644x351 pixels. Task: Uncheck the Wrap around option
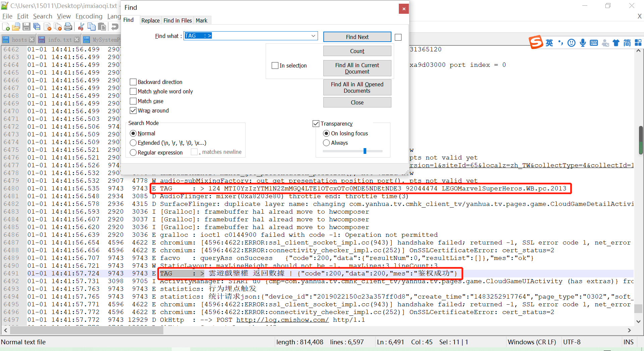click(x=133, y=111)
